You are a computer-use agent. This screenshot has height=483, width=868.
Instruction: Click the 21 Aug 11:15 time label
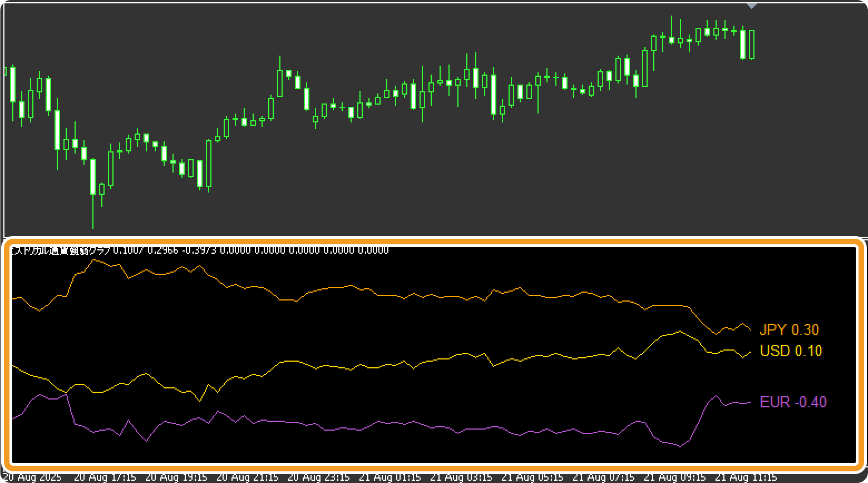coord(746,477)
